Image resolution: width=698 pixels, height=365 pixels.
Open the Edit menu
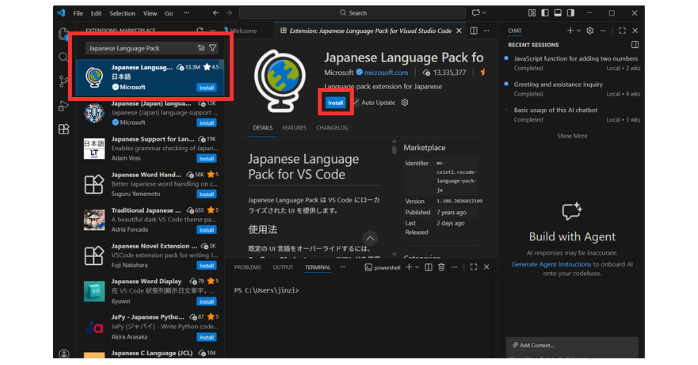coord(96,13)
